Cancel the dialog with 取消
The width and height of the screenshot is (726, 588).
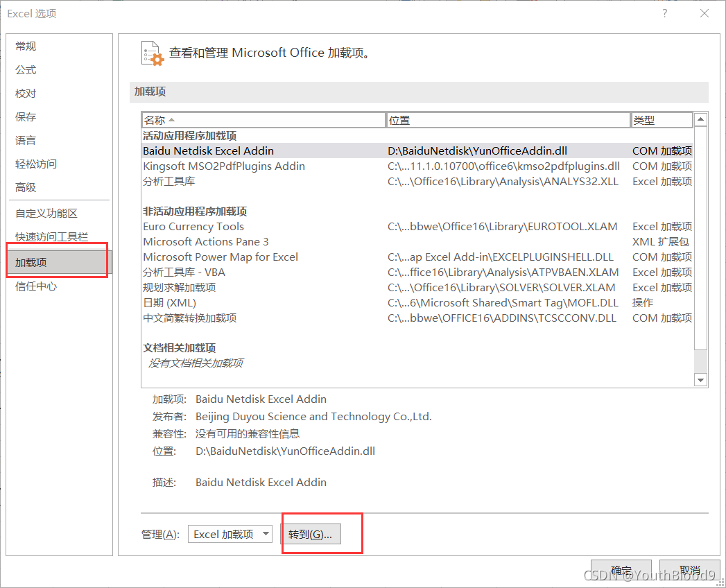pos(690,570)
